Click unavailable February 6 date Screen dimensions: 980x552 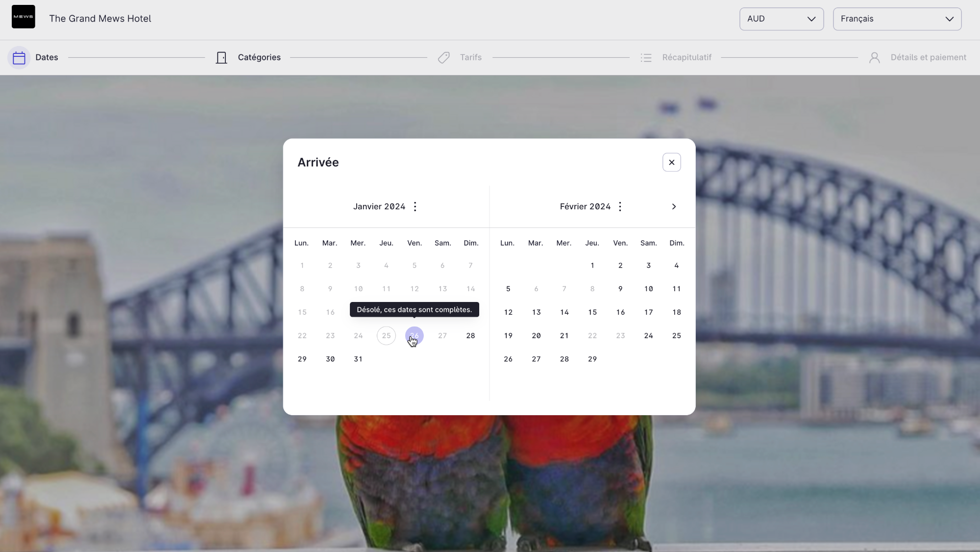(537, 289)
